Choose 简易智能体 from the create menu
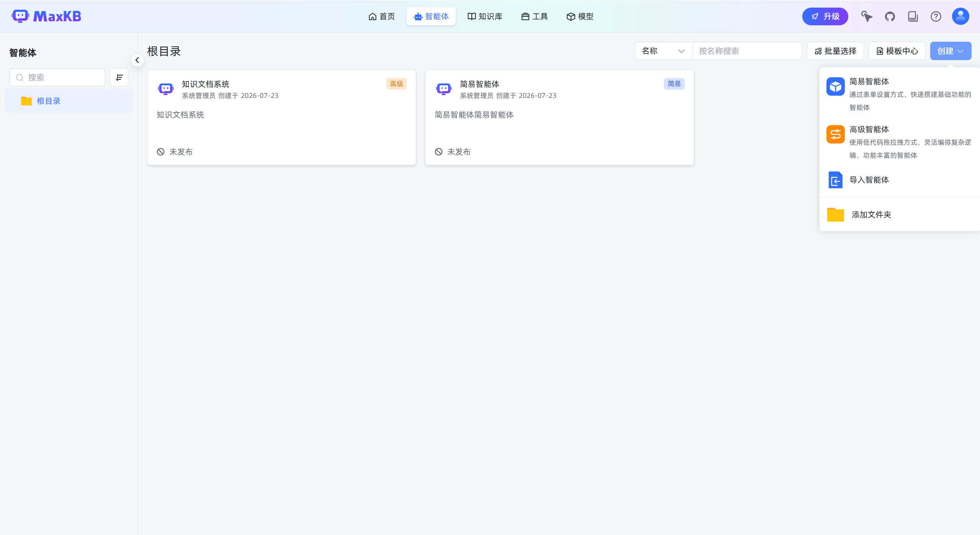 pos(899,94)
